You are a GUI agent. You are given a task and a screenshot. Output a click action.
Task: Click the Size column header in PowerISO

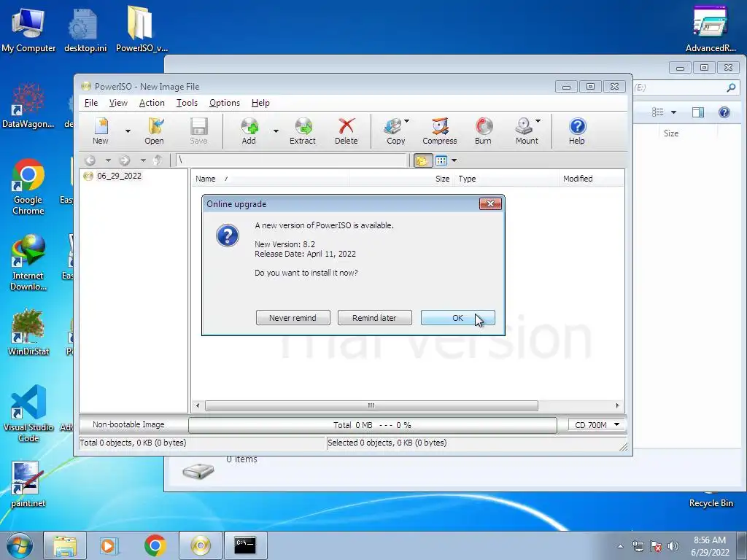(401, 179)
